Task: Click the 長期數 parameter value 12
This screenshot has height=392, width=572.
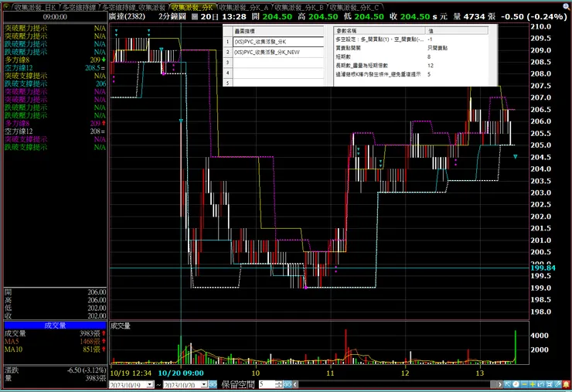Action: pyautogui.click(x=431, y=65)
